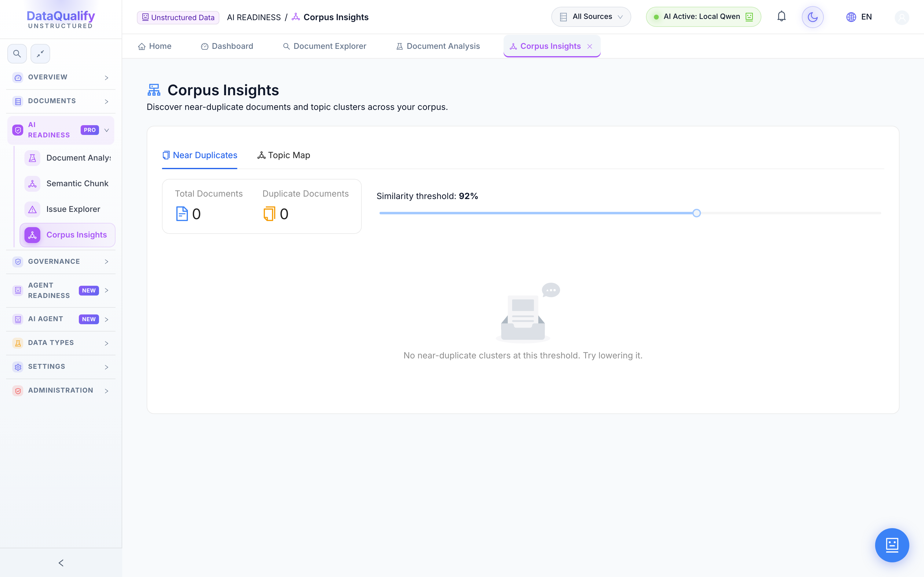Collapse the sidebar with bottom arrow

pyautogui.click(x=61, y=562)
